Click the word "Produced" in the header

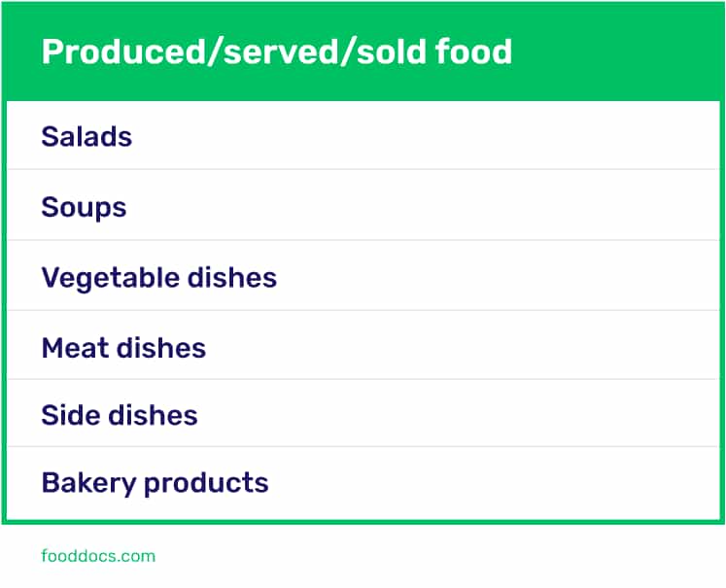107,52
